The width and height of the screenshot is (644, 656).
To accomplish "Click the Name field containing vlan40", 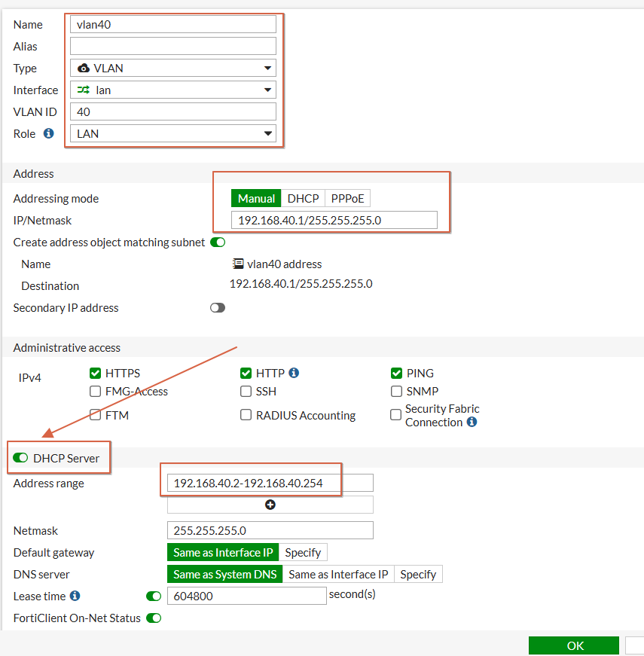I will tap(172, 24).
